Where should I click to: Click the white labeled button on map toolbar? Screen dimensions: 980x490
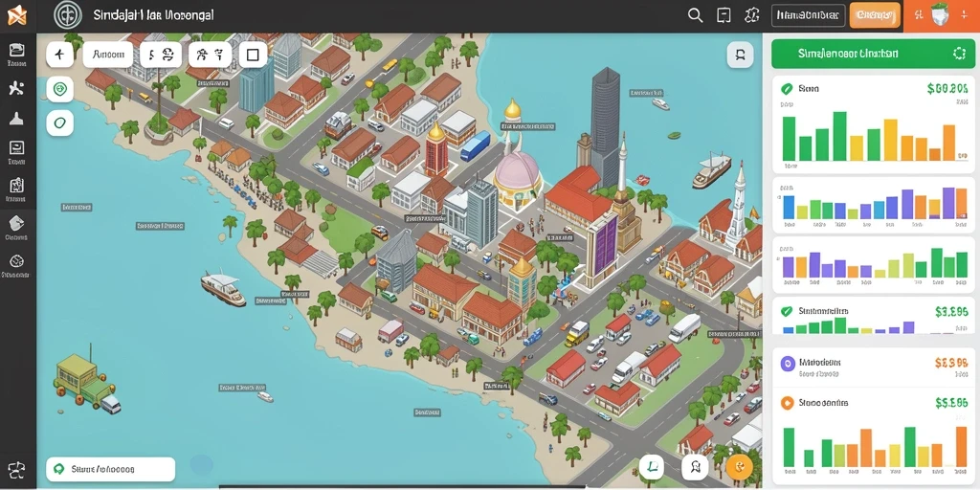[107, 55]
